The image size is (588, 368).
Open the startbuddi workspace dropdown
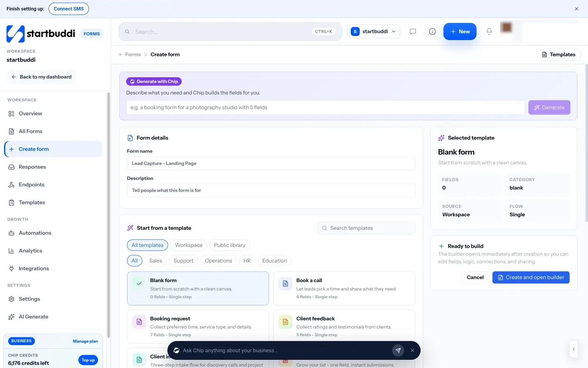tap(374, 31)
